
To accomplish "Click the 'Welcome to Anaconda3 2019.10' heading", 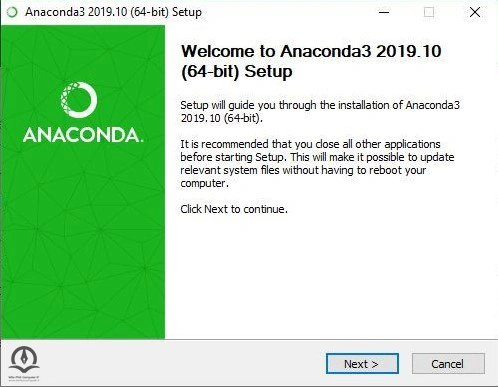I will pyautogui.click(x=311, y=51).
